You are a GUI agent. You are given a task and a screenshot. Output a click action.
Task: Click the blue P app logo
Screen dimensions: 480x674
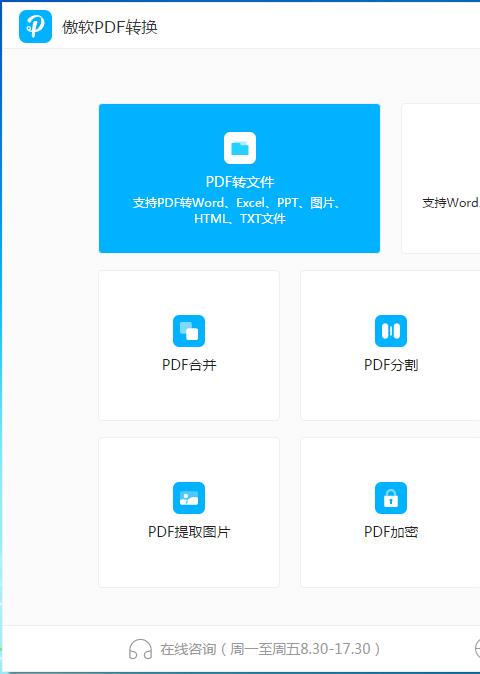[x=35, y=27]
